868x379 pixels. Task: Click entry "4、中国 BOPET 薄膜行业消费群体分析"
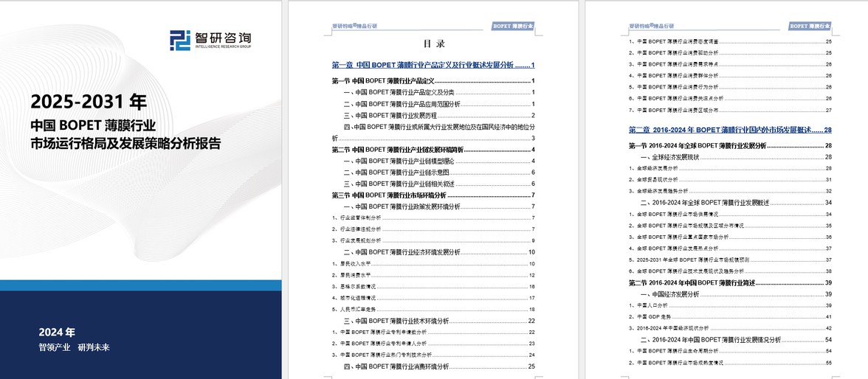point(730,75)
